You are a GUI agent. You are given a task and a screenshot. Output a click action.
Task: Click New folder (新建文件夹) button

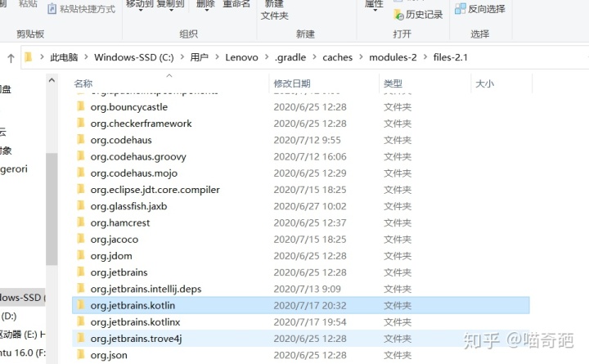275,10
